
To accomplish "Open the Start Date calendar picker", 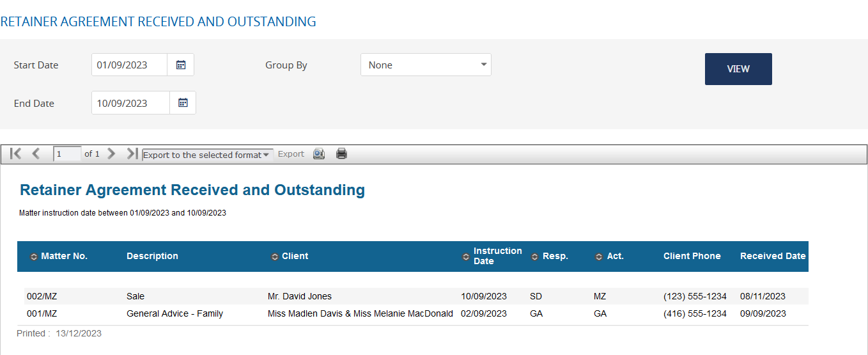I will click(x=181, y=65).
